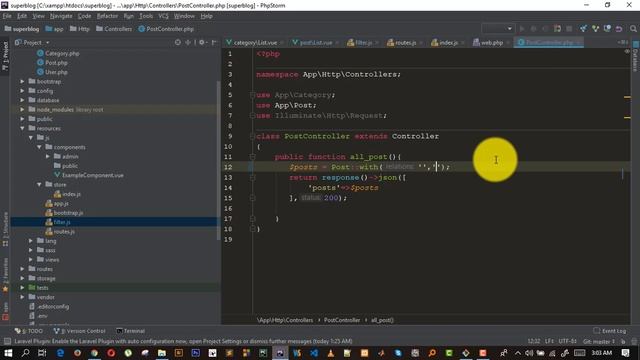Collapse the components folder
640x360 pixels.
click(x=39, y=147)
